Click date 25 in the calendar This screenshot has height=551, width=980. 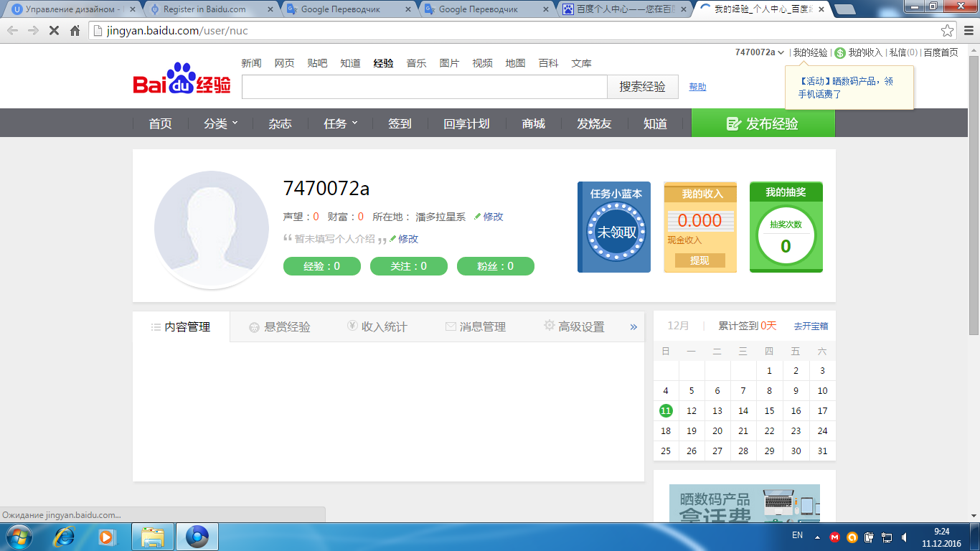tap(666, 451)
